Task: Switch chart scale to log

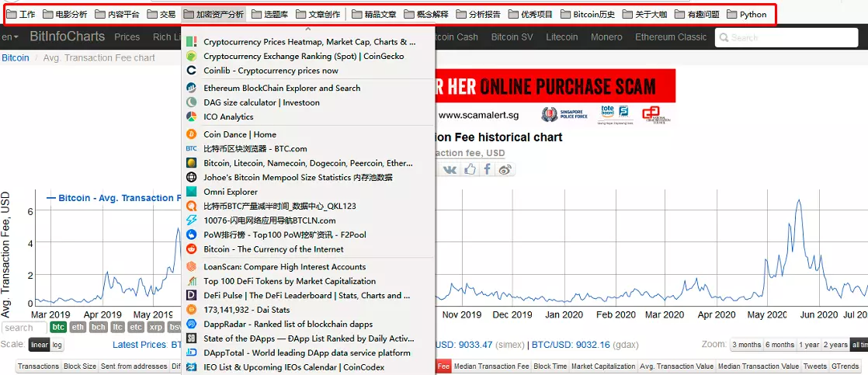Action: (x=57, y=345)
